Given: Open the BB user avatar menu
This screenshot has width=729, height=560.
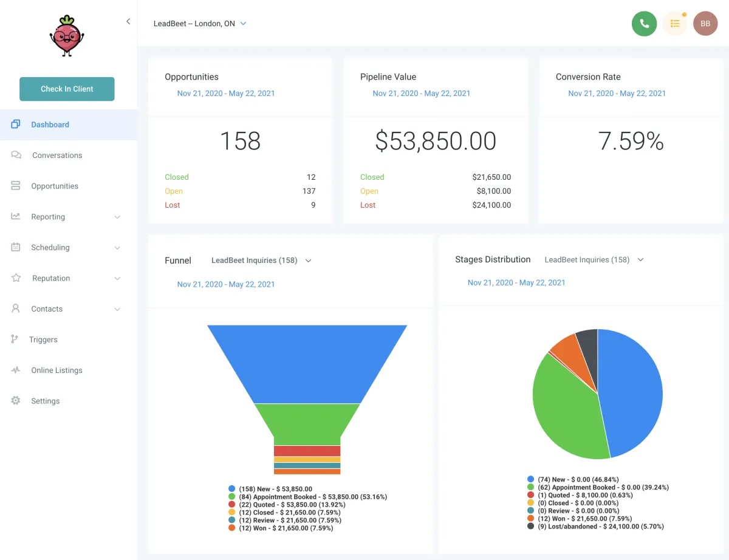Looking at the screenshot, I should 705,24.
